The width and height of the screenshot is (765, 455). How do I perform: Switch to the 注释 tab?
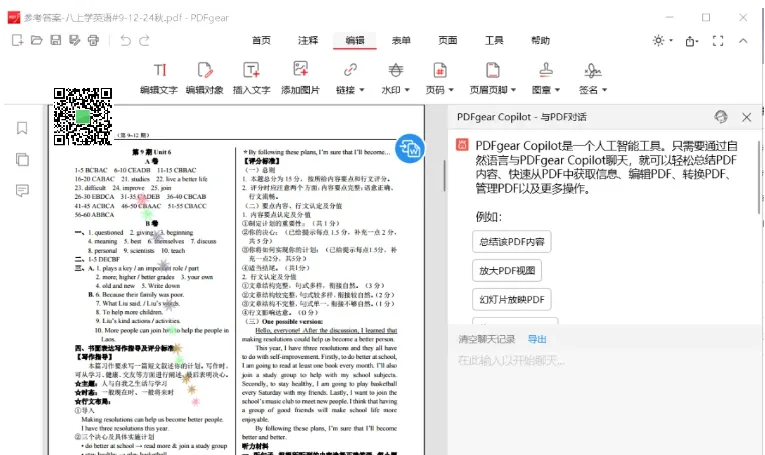click(308, 40)
